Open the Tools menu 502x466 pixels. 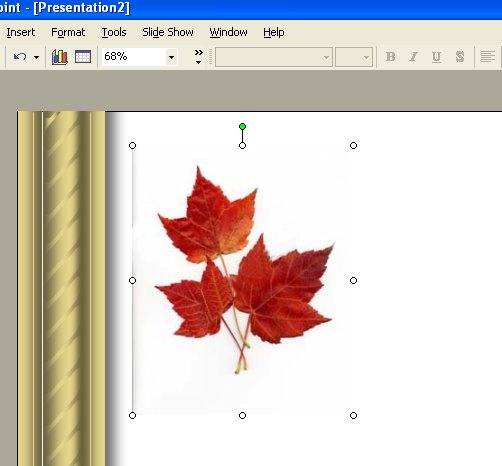(x=114, y=32)
